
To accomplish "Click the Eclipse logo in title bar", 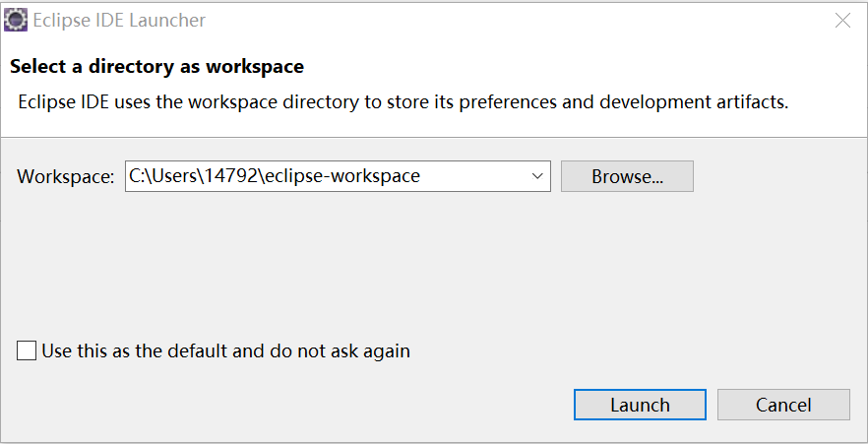I will point(16,20).
